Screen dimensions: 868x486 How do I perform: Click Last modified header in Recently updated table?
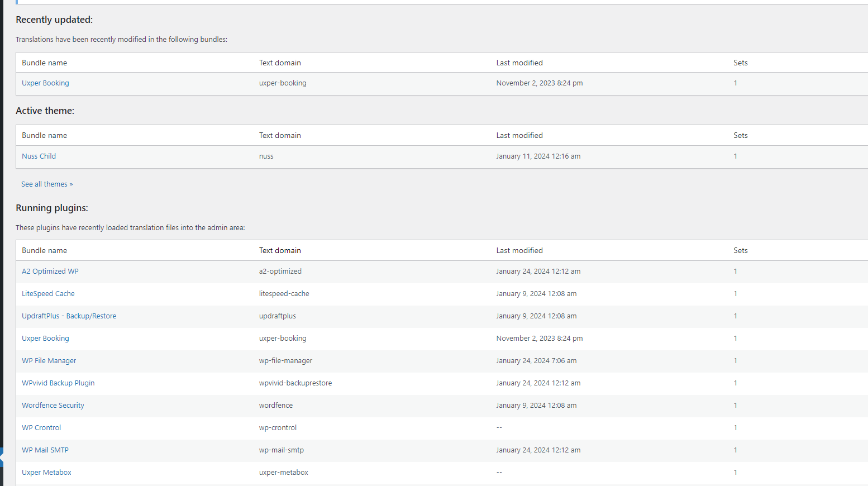click(x=519, y=63)
